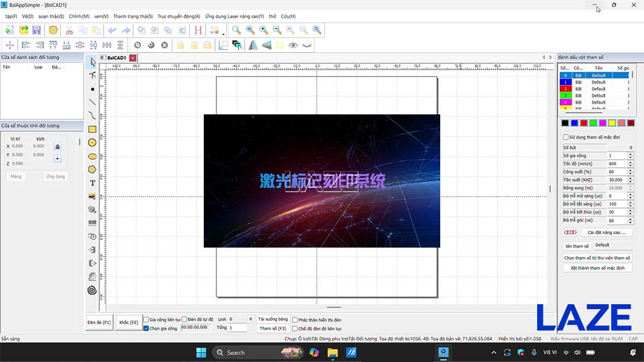
Task: Pick the yellow pen color swatch
Action: [612, 123]
